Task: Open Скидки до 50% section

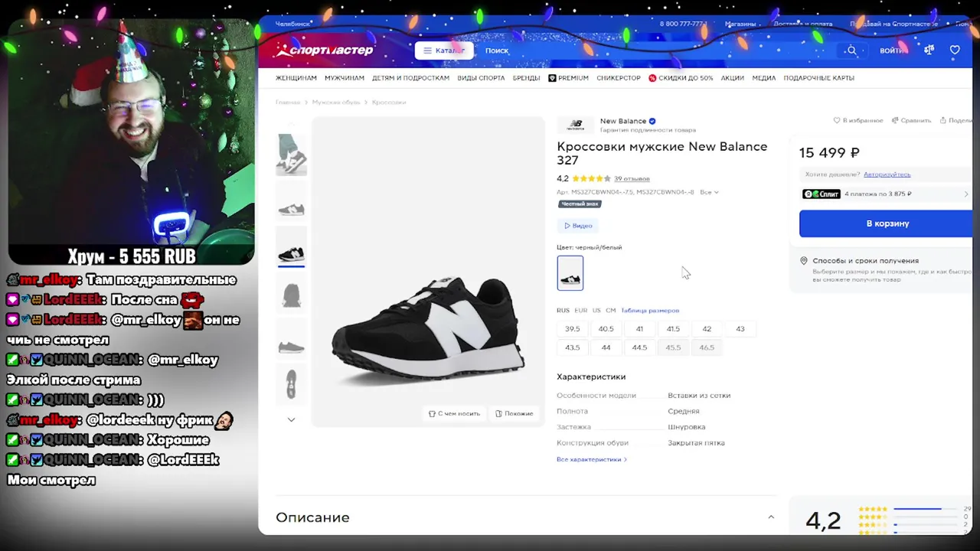Action: point(685,78)
